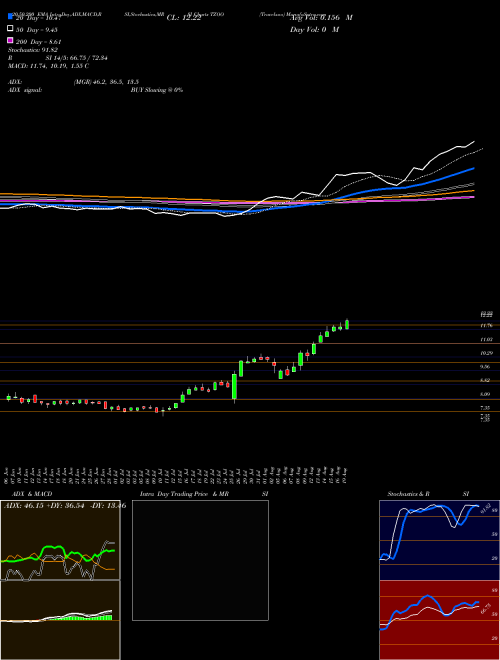
Task: Click the tall green breakout candle mid-chart
Action: tap(234, 386)
